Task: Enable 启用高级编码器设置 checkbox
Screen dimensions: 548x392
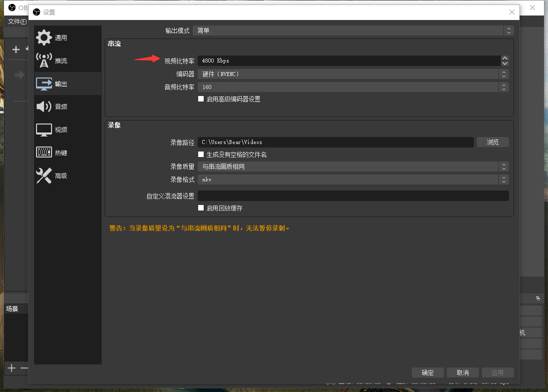Action: coord(201,99)
